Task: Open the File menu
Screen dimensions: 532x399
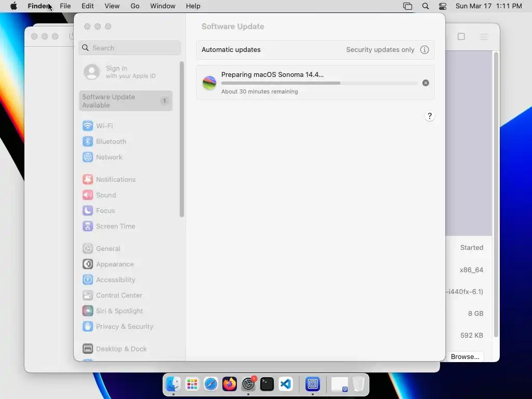Action: [65, 6]
